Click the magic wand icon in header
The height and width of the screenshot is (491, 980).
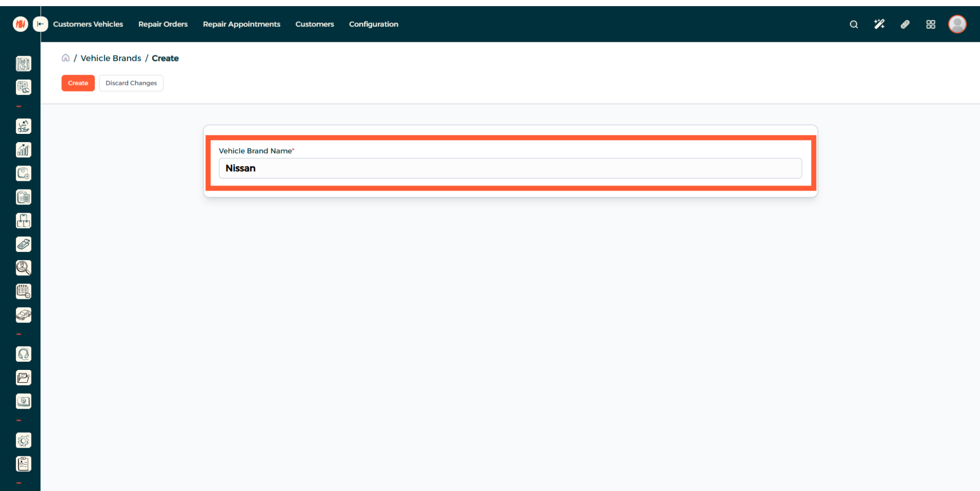(x=879, y=25)
